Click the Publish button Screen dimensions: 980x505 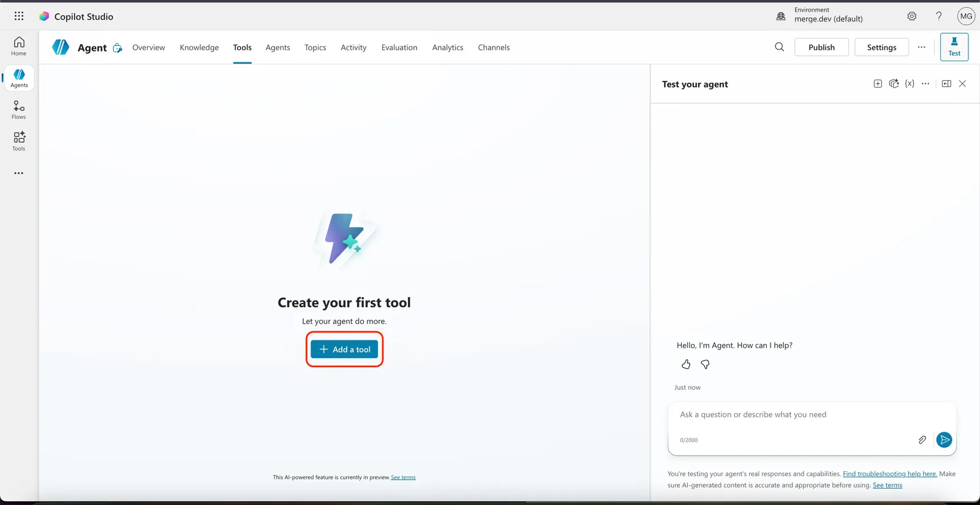point(821,47)
